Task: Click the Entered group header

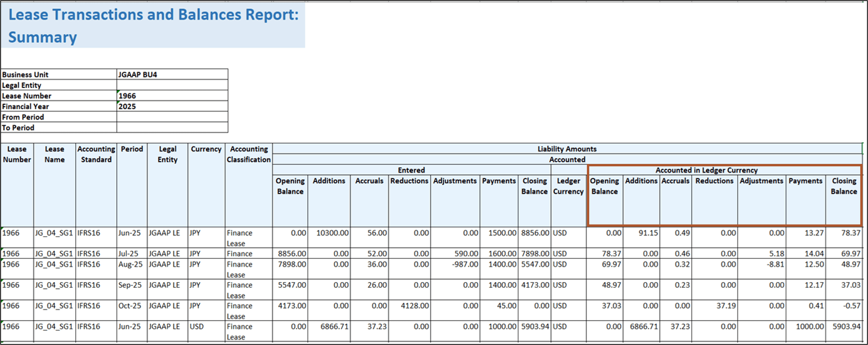Action: click(x=411, y=170)
